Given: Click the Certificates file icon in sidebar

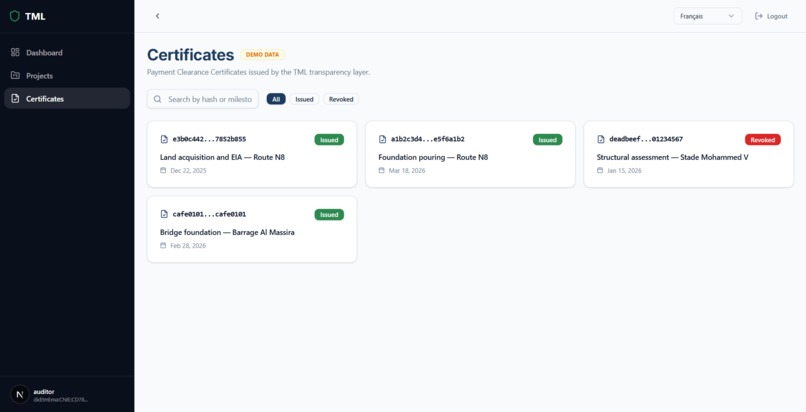Looking at the screenshot, I should tap(15, 99).
